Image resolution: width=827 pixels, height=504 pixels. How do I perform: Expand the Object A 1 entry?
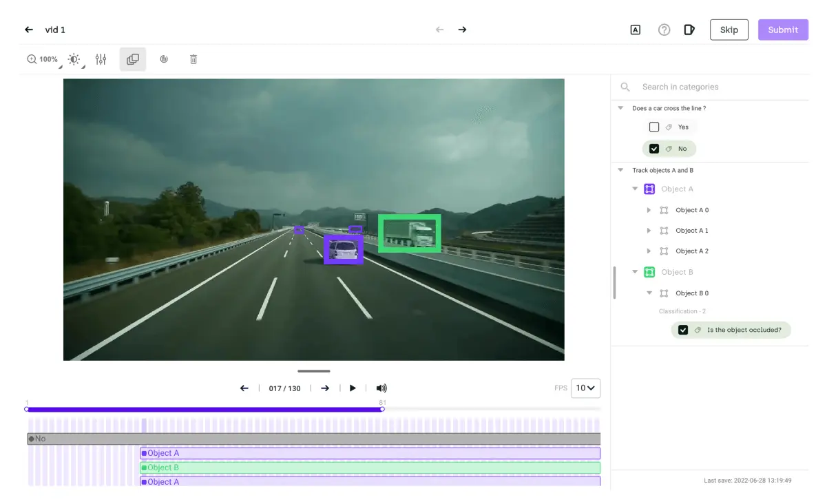tap(649, 230)
